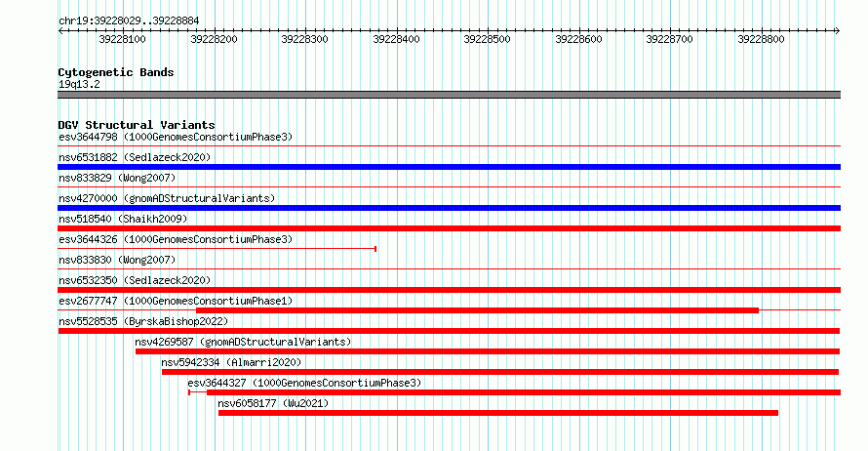The height and width of the screenshot is (451, 868).
Task: Select the red nsv518540 variant bar
Action: pos(449,228)
